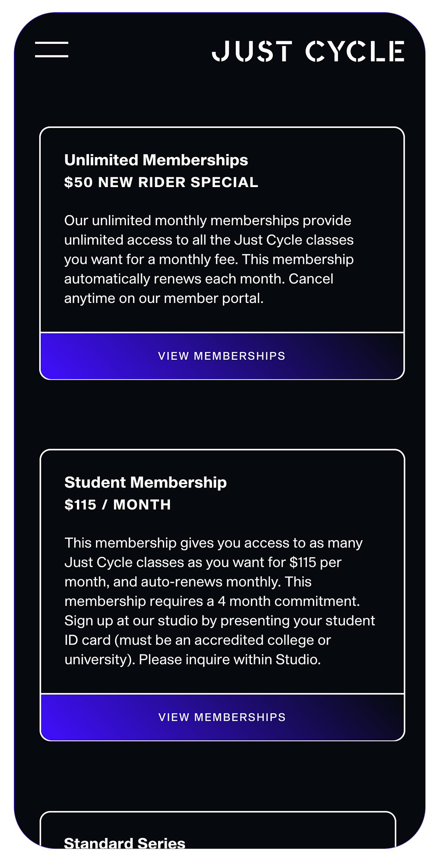
Task: Click "Just Cycle classes as you want for $115" line
Action: pyautogui.click(x=203, y=562)
